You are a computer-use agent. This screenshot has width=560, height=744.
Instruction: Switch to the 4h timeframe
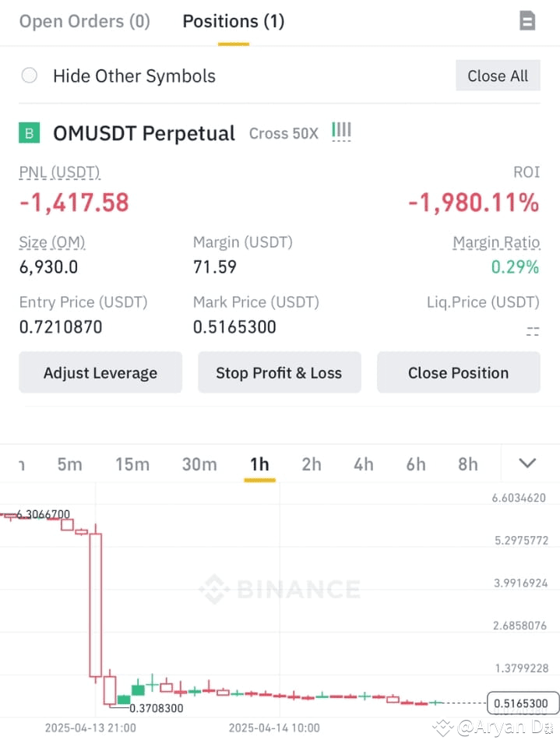[363, 464]
